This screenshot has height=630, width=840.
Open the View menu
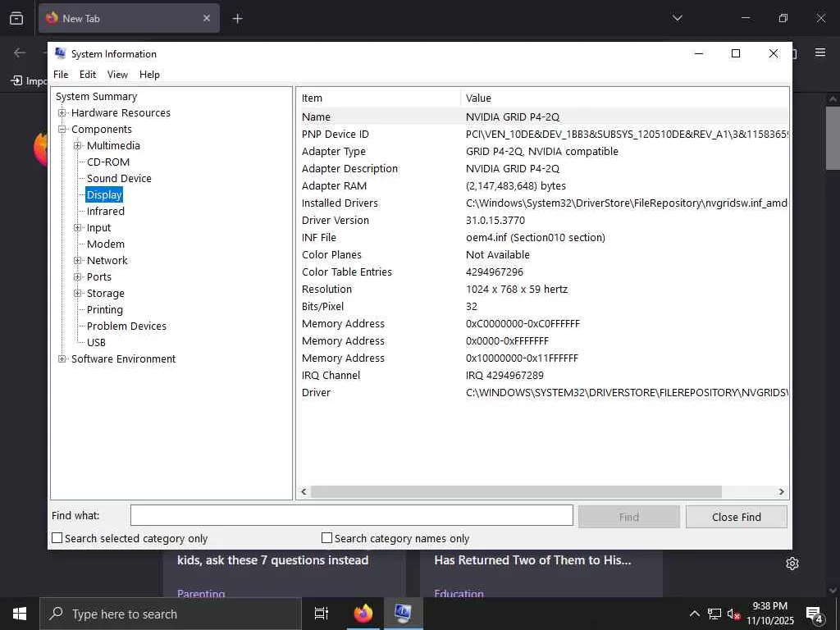point(117,75)
